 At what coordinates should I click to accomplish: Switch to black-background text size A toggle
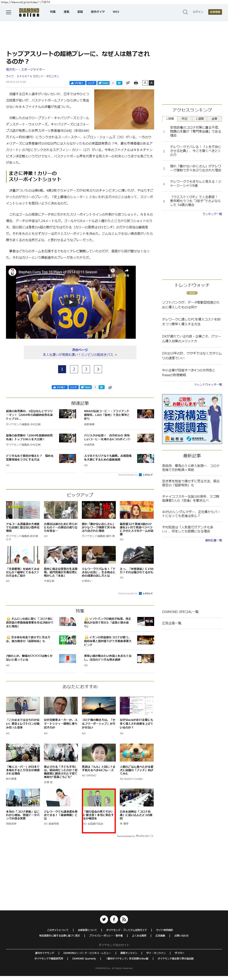[x=151, y=83]
